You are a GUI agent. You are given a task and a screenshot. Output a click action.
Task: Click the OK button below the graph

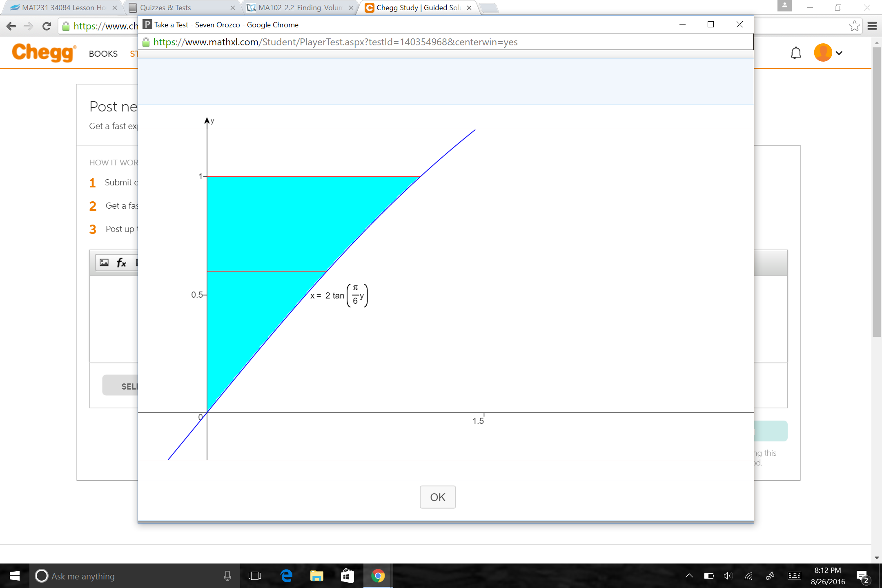tap(437, 497)
